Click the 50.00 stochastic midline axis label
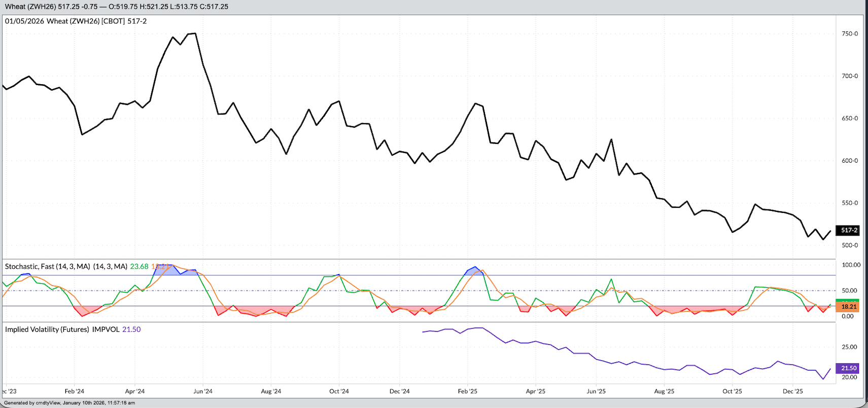868x408 pixels. point(850,290)
